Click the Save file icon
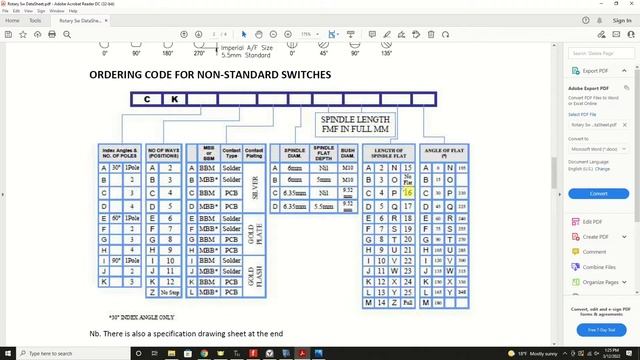This screenshot has height=360, width=640. 8,35
